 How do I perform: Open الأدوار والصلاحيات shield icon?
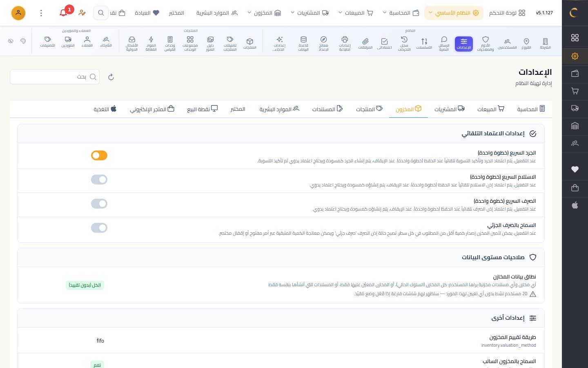click(486, 43)
